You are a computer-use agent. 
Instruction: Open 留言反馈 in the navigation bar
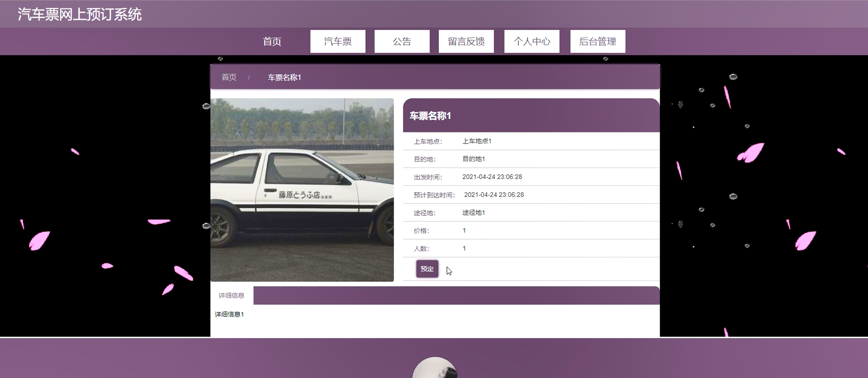pos(466,41)
